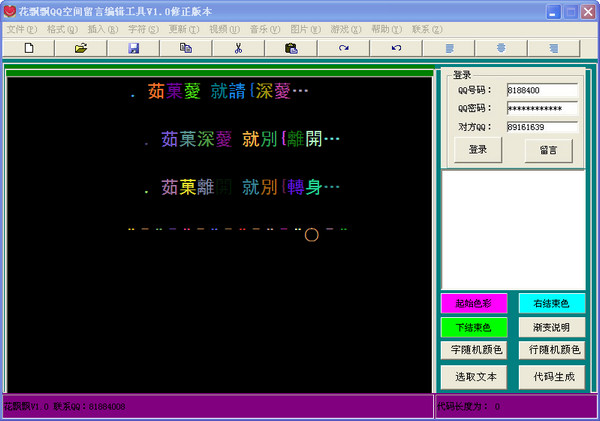Open a file with the folder icon
Viewport: 600px width, 421px height.
coord(81,48)
